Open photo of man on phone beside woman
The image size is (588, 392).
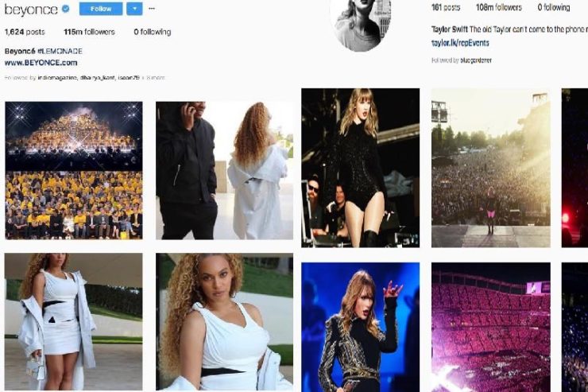[224, 170]
